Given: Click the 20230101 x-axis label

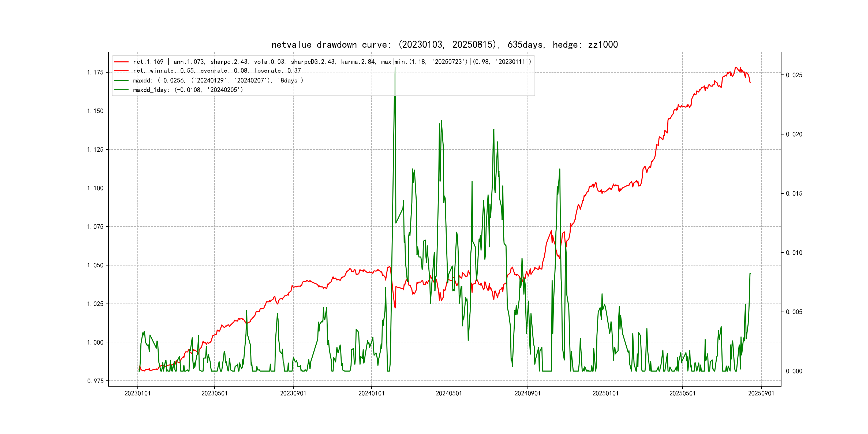Looking at the screenshot, I should click(137, 393).
